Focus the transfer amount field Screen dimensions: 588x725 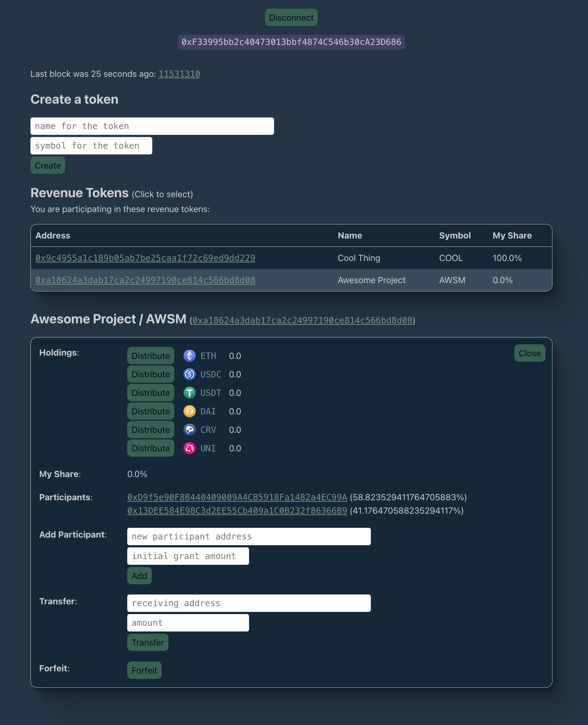pyautogui.click(x=188, y=623)
